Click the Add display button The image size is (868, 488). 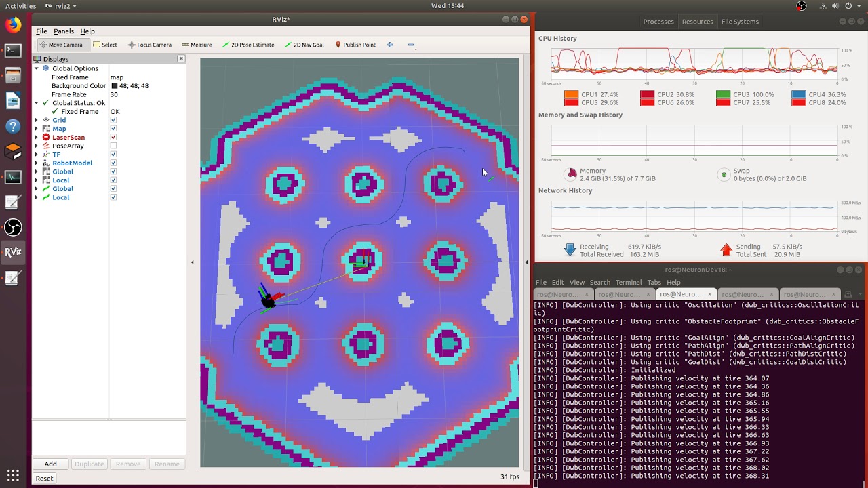(x=51, y=464)
